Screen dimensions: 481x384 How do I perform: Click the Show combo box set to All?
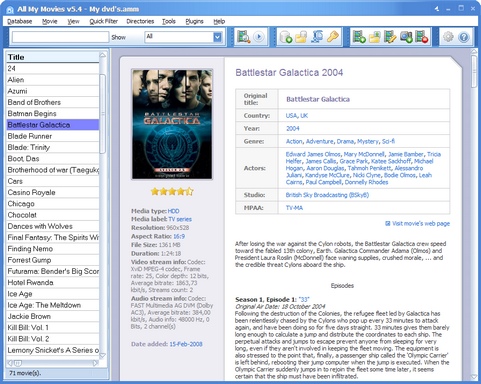click(x=183, y=37)
